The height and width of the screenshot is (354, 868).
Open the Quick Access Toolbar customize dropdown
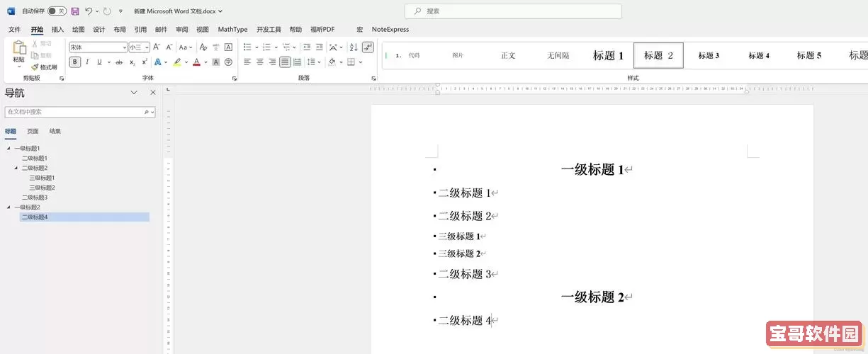click(120, 11)
